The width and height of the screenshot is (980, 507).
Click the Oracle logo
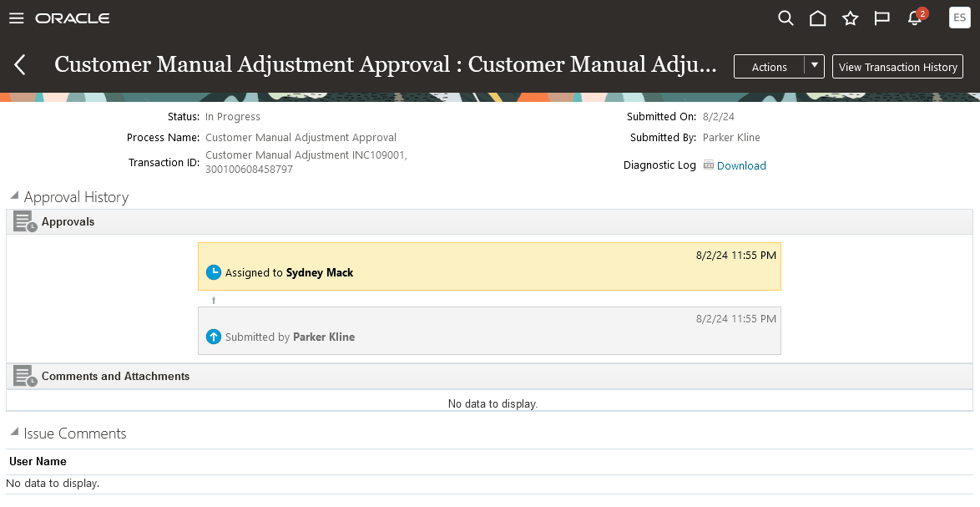(73, 18)
